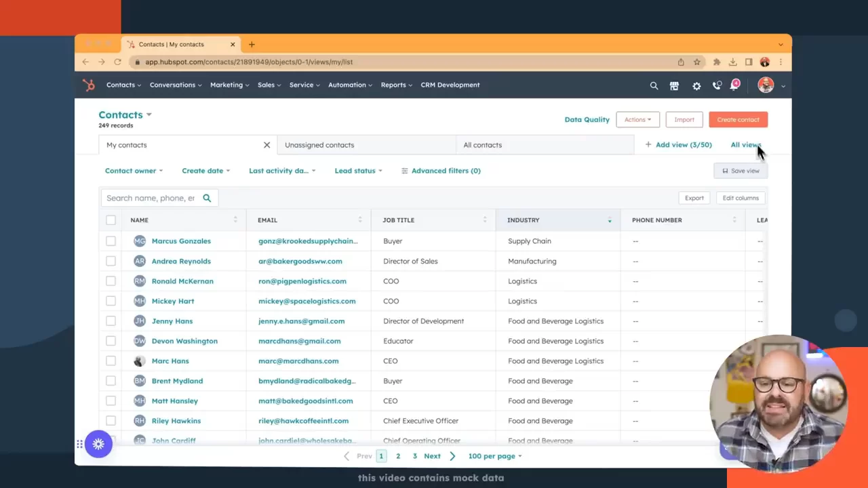Viewport: 868px width, 488px height.
Task: Bookmark the page with star icon
Action: 696,62
